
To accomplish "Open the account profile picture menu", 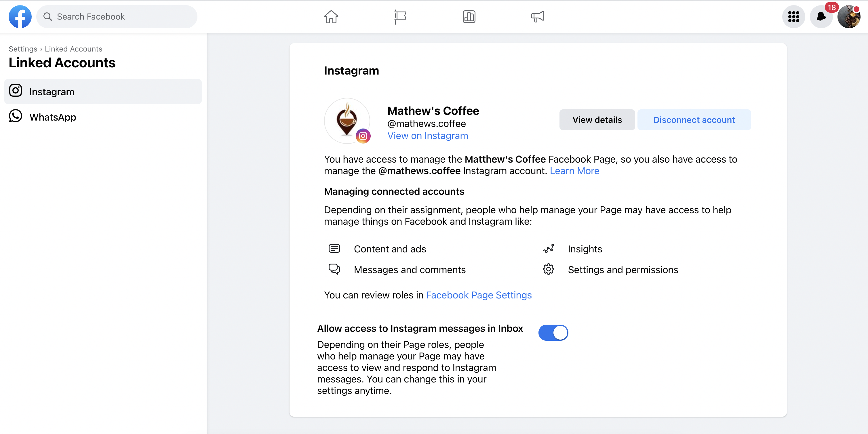I will coord(849,16).
